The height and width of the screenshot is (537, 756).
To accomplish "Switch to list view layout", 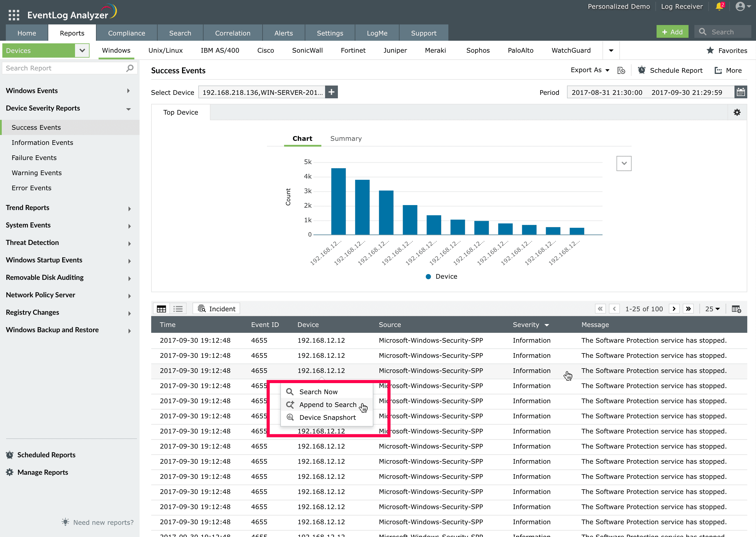I will pyautogui.click(x=178, y=309).
